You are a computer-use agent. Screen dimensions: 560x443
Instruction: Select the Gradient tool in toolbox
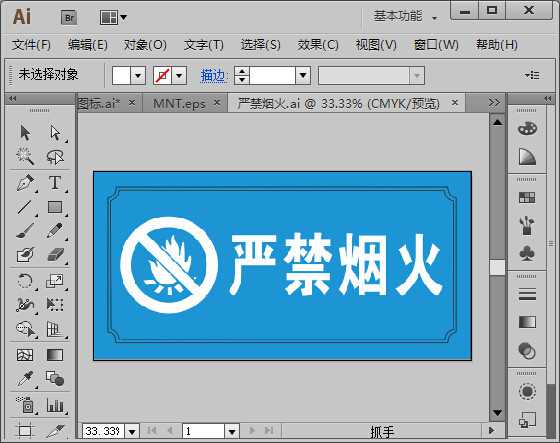click(55, 355)
